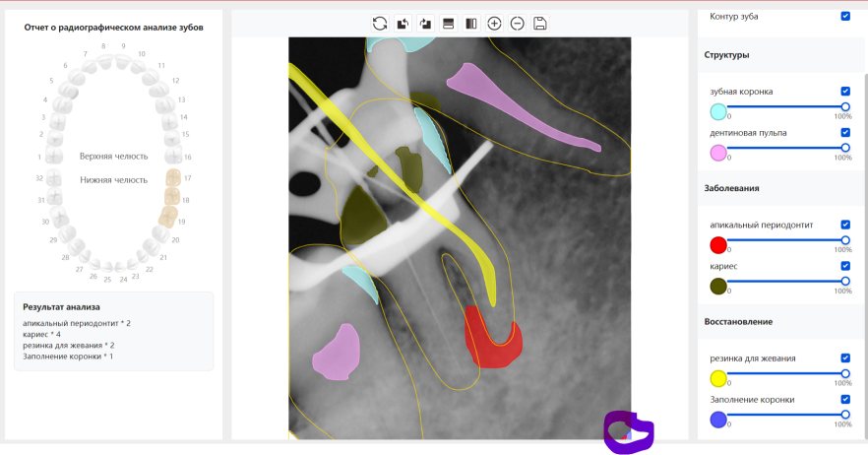
Task: Save the image with floppy disk icon
Action: click(x=540, y=23)
